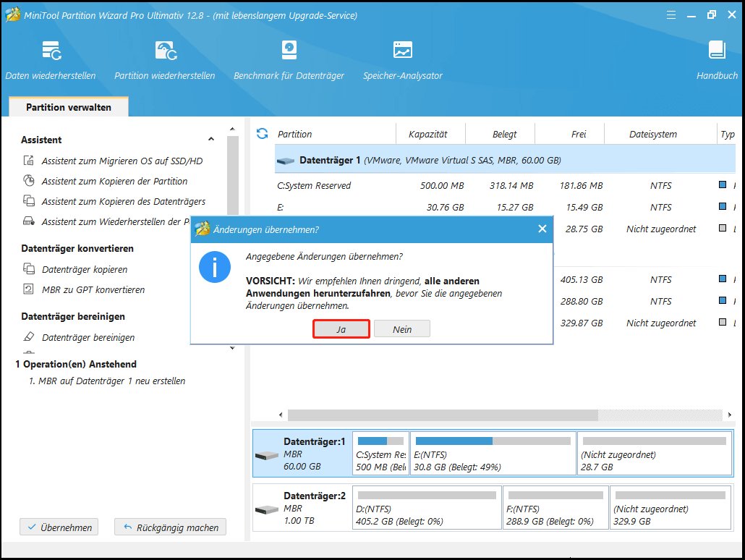Click the Übernehmen button
This screenshot has height=560, width=745.
(59, 527)
